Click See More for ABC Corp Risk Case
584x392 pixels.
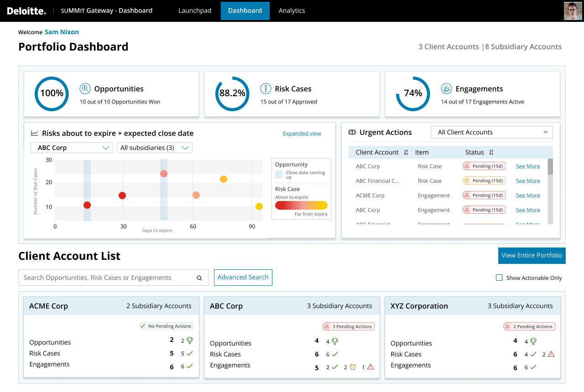[528, 166]
